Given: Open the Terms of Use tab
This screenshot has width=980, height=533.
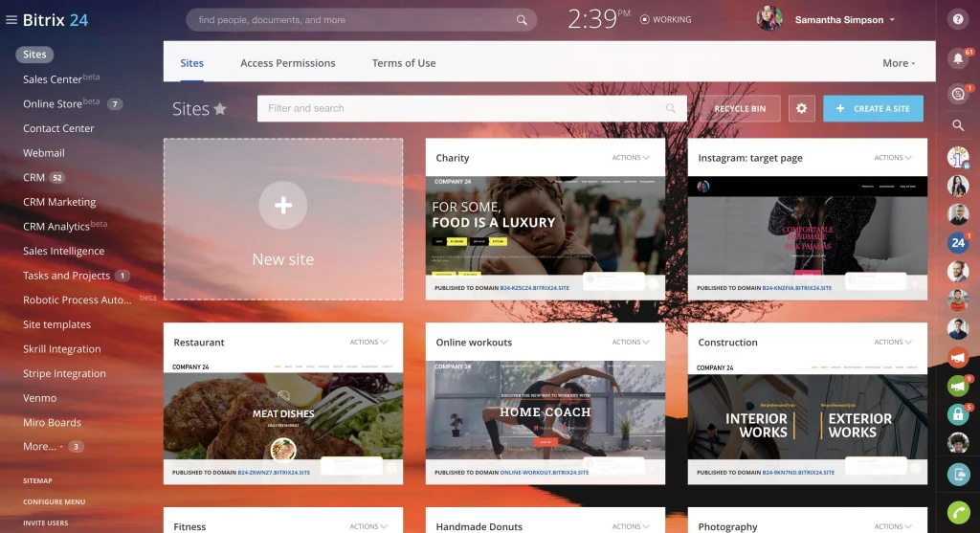Looking at the screenshot, I should tap(404, 63).
